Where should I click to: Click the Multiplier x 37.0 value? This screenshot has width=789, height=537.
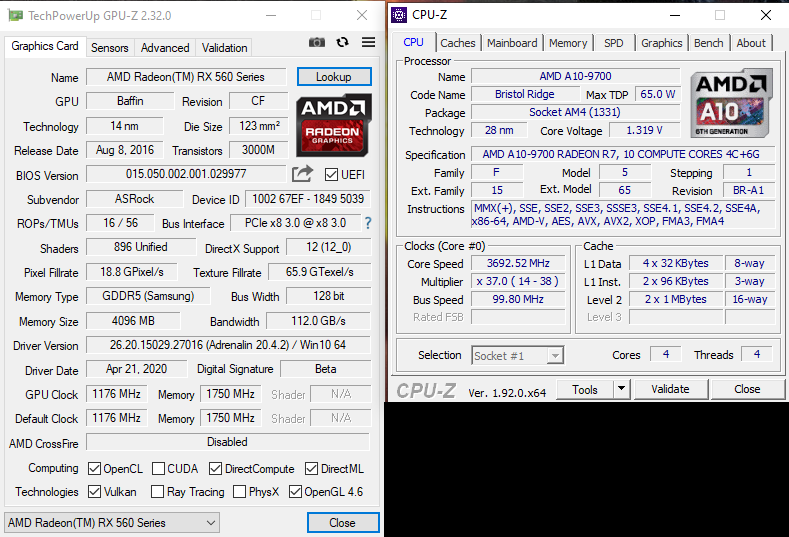tap(518, 281)
